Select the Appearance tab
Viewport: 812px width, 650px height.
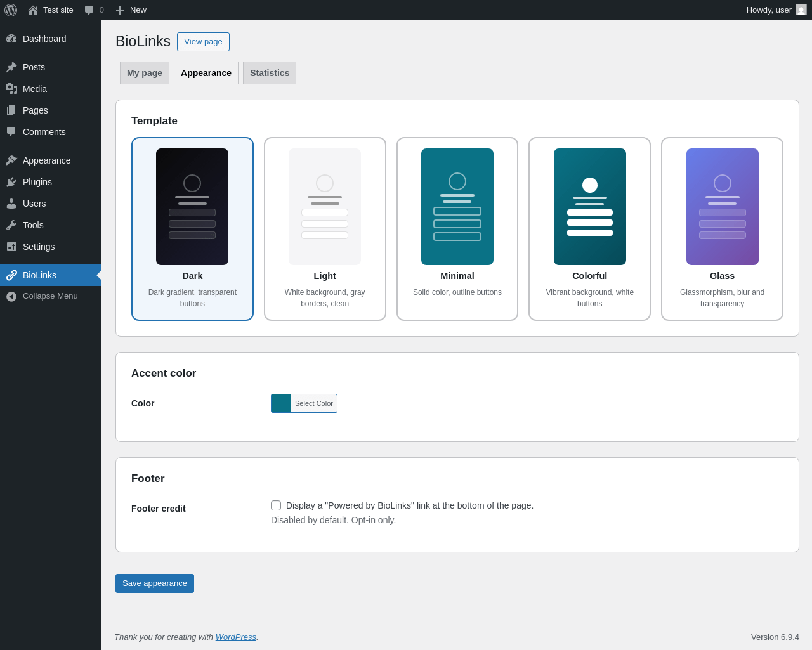[206, 73]
